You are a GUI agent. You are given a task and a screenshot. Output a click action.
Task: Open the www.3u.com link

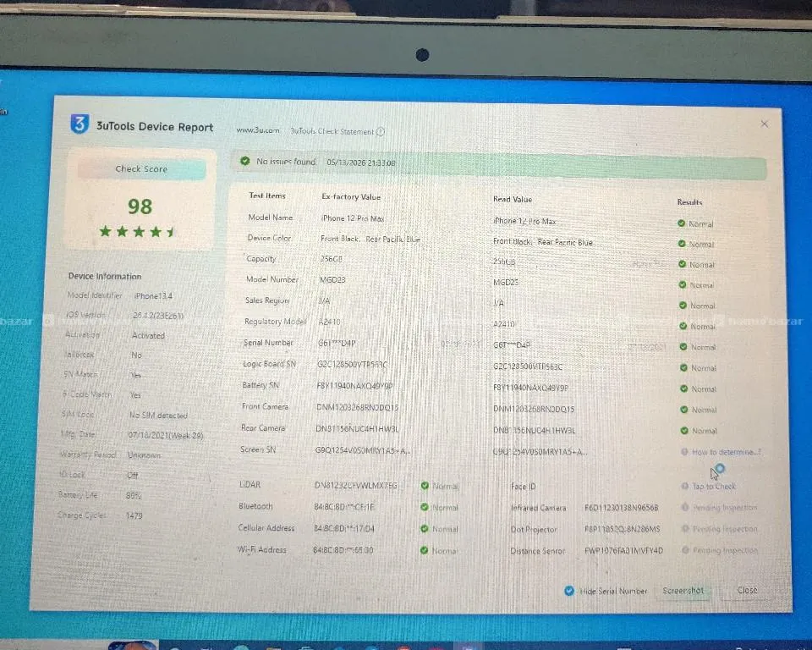click(258, 130)
